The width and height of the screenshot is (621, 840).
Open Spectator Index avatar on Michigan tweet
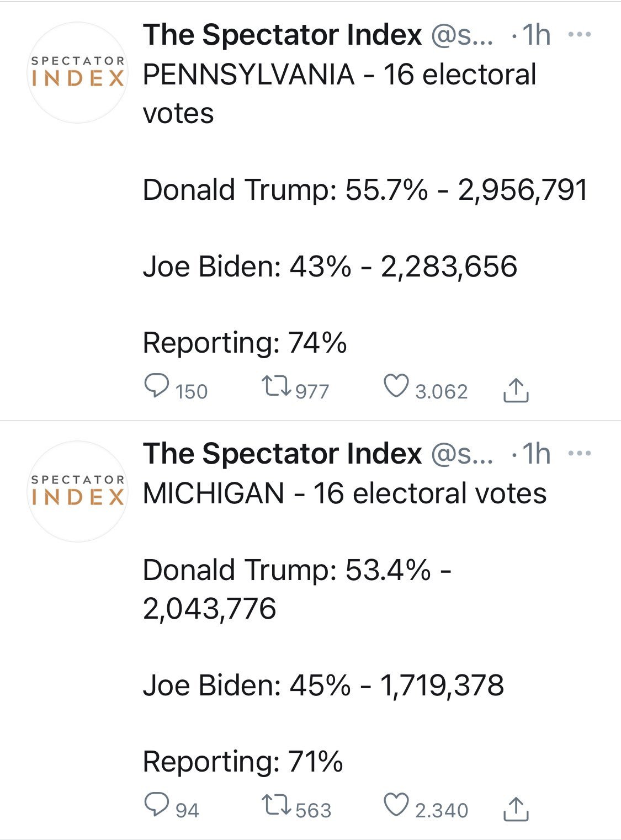click(x=77, y=491)
